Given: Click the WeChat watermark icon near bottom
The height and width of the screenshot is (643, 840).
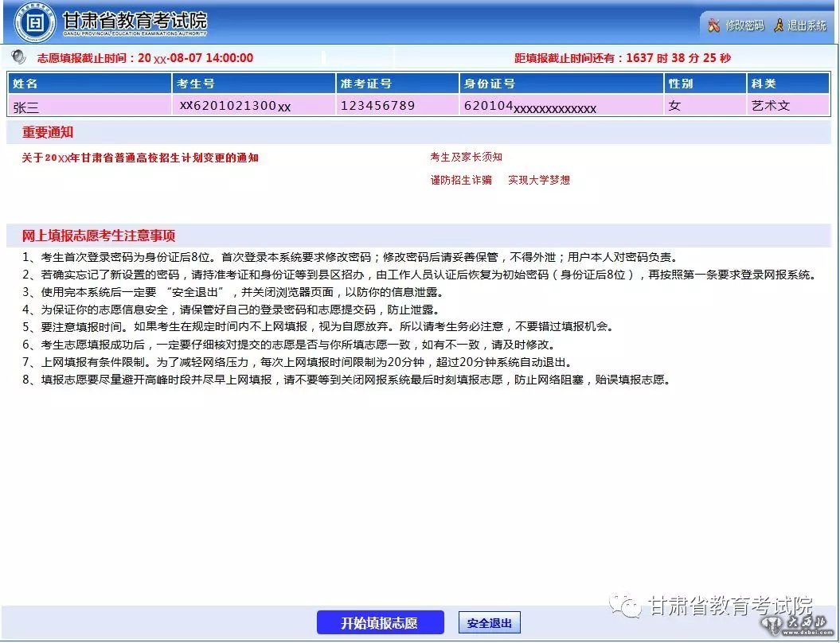Looking at the screenshot, I should click(x=629, y=606).
